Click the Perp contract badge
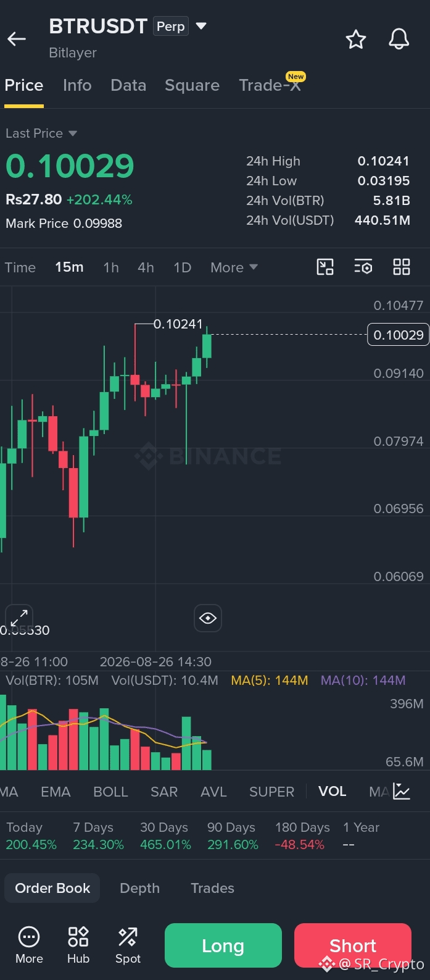The image size is (430, 980). coord(171,27)
